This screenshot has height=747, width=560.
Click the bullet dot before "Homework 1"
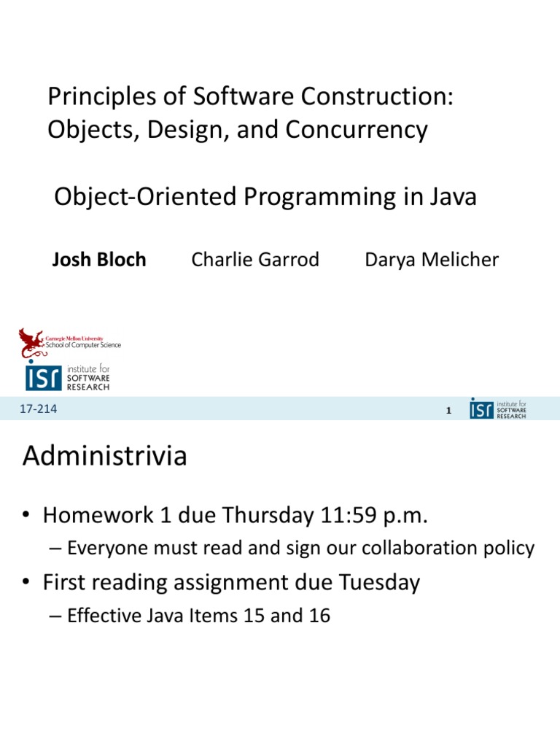26,516
